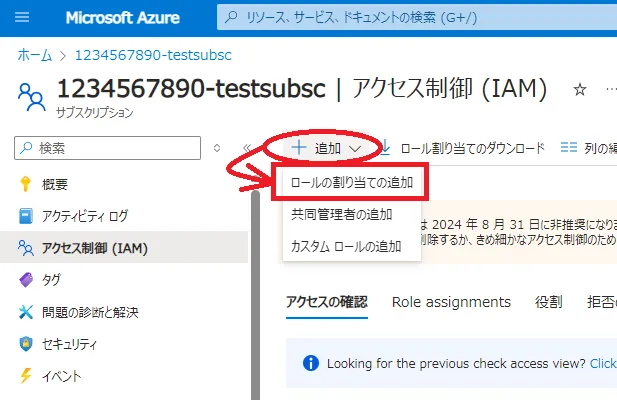Click the Activity log (アクティビティ ログ) icon
This screenshot has width=617, height=400.
tap(26, 216)
